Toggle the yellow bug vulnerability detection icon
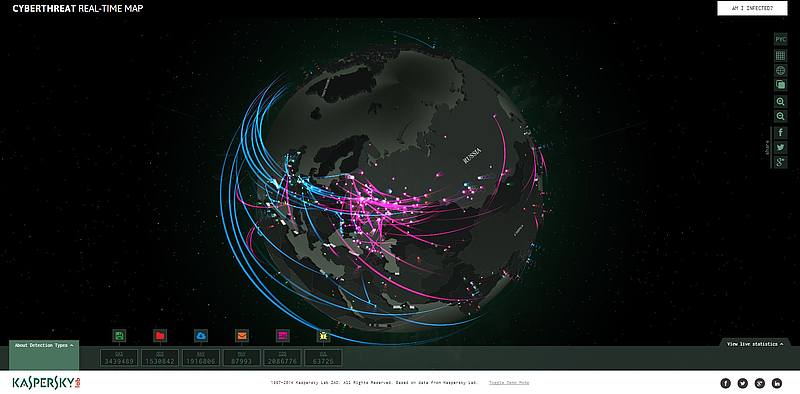Image resolution: width=800 pixels, height=394 pixels. pos(323,336)
